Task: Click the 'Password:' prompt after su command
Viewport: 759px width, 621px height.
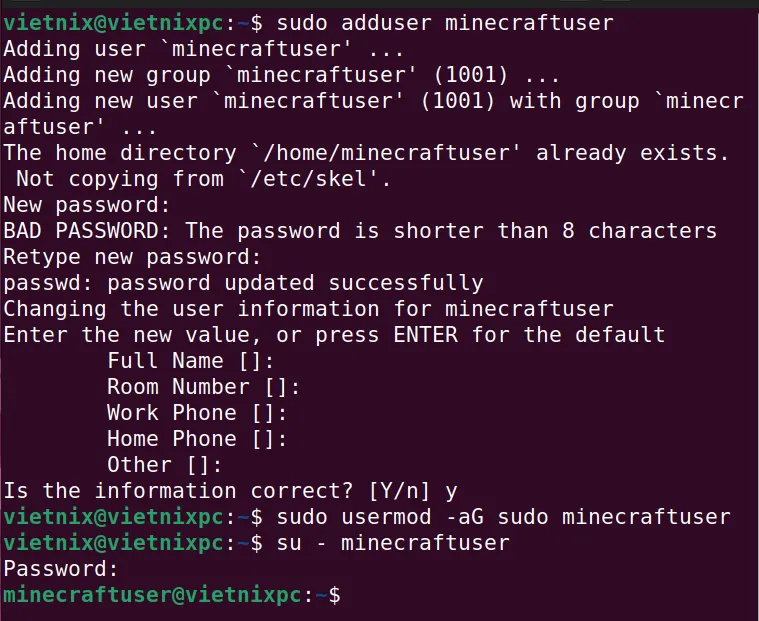Action: 61,569
